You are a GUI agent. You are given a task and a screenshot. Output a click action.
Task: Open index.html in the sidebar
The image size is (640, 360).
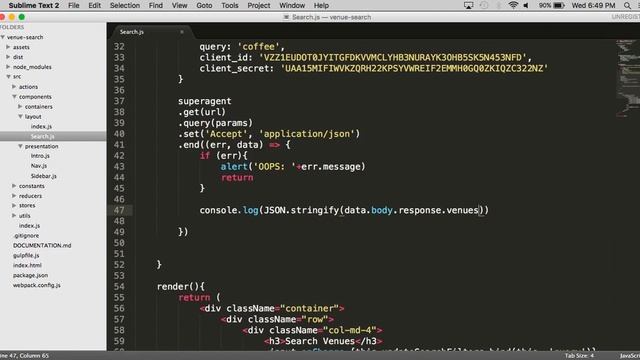pyautogui.click(x=27, y=265)
